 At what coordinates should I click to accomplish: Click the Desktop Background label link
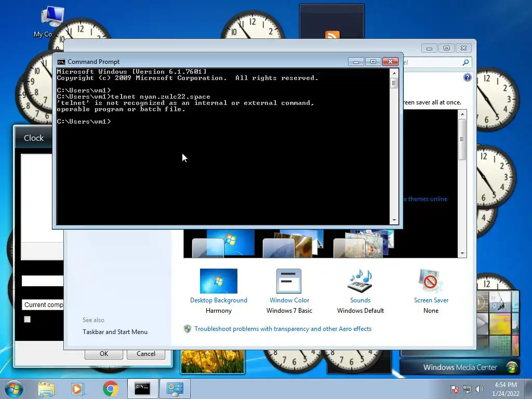click(x=219, y=300)
